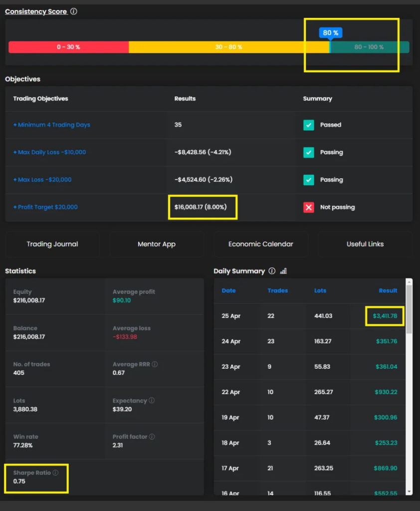Sort the Daily Summary by Result column
The height and width of the screenshot is (511, 420).
pyautogui.click(x=388, y=290)
